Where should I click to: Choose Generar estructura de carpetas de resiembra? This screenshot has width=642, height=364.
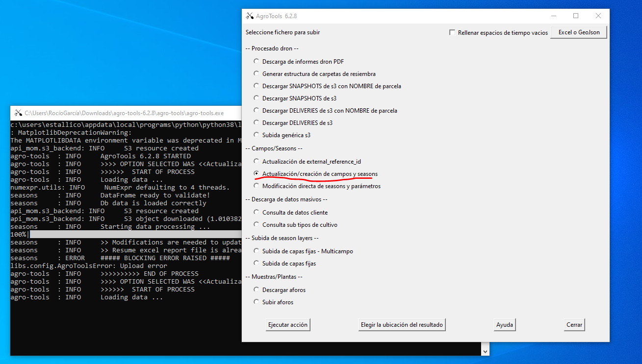pos(256,73)
